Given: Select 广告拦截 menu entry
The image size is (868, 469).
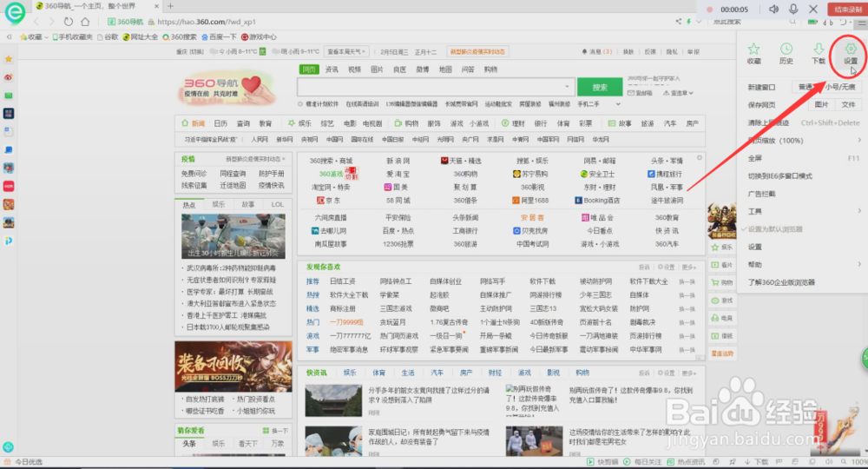Looking at the screenshot, I should 762,194.
